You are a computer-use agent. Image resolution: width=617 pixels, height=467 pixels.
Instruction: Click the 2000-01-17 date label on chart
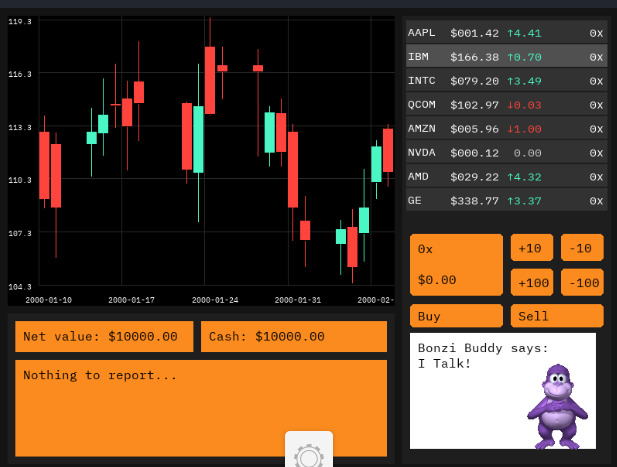click(131, 300)
